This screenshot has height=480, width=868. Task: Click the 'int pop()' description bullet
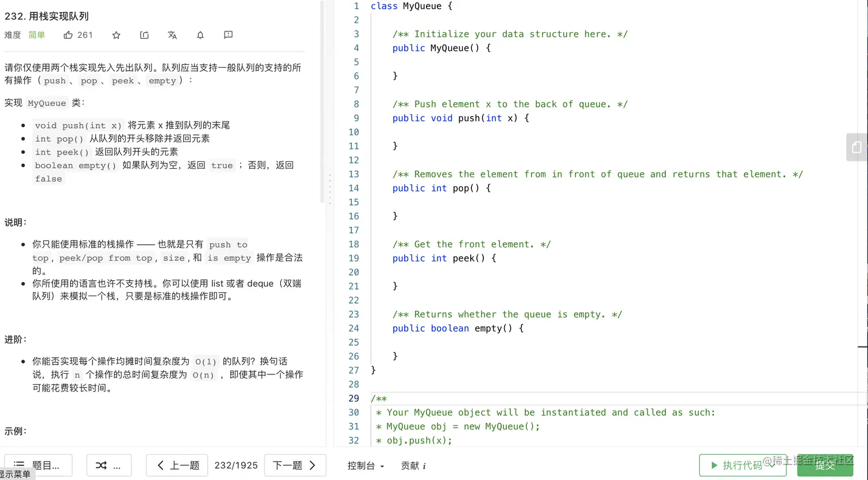(x=121, y=138)
